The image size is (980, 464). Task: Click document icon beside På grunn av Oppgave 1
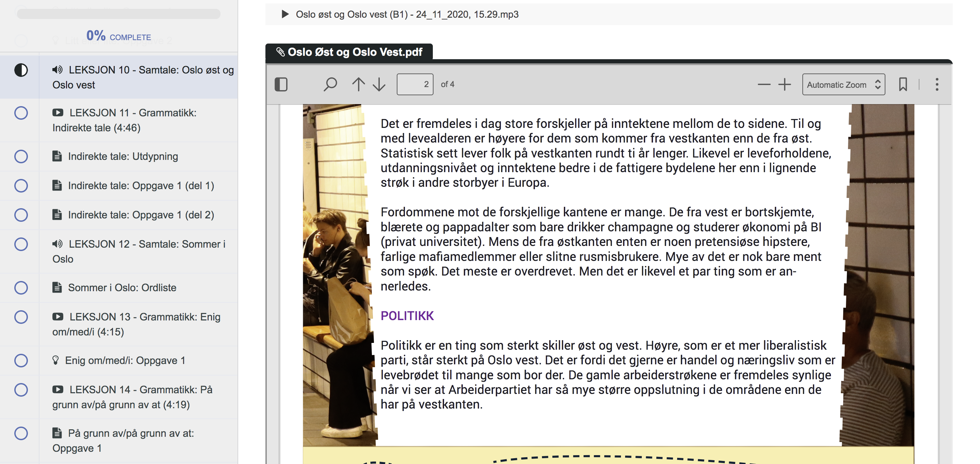(x=57, y=433)
